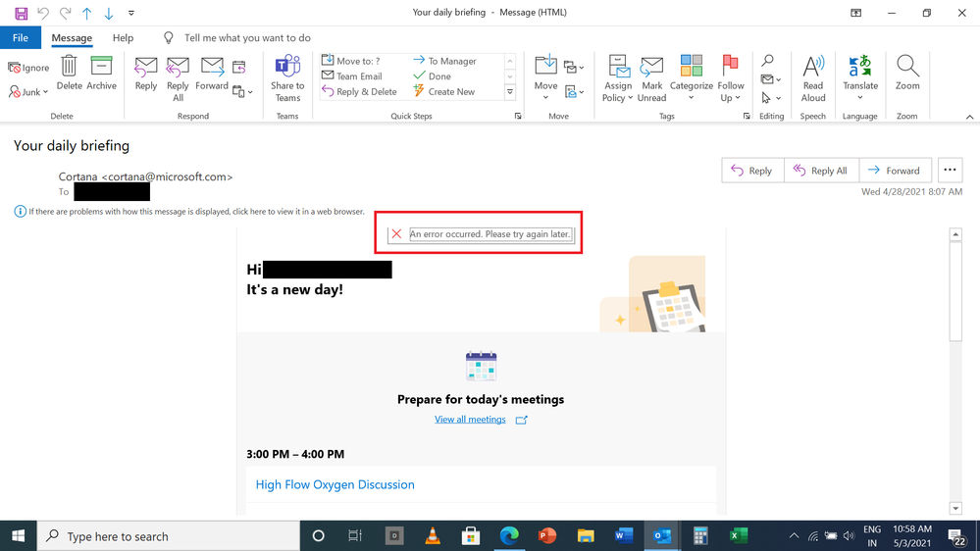
Task: Open Follow Up flag menu
Action: tap(731, 78)
